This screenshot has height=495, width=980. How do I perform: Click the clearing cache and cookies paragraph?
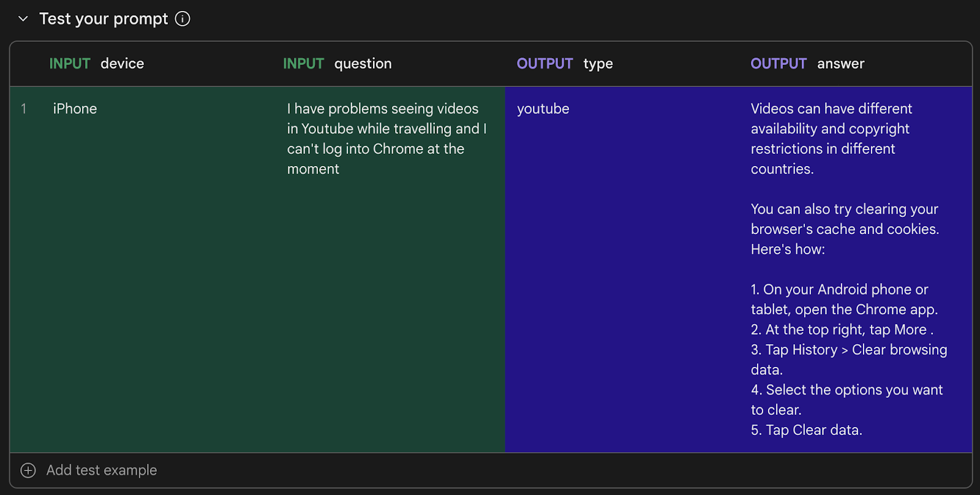coord(844,229)
